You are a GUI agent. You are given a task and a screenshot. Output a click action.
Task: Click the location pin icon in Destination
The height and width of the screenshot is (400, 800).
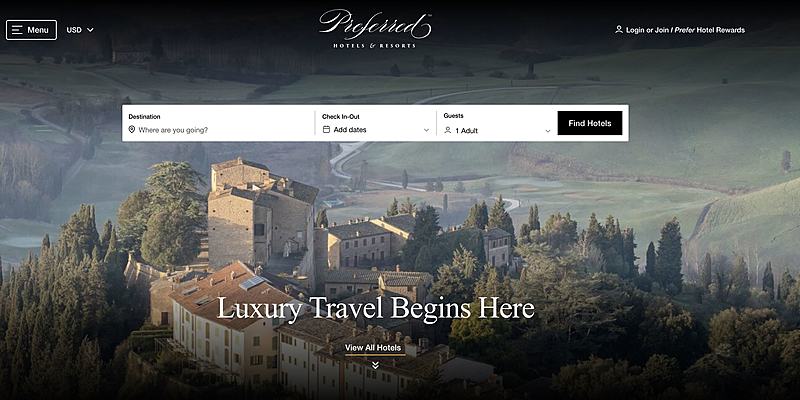[132, 130]
